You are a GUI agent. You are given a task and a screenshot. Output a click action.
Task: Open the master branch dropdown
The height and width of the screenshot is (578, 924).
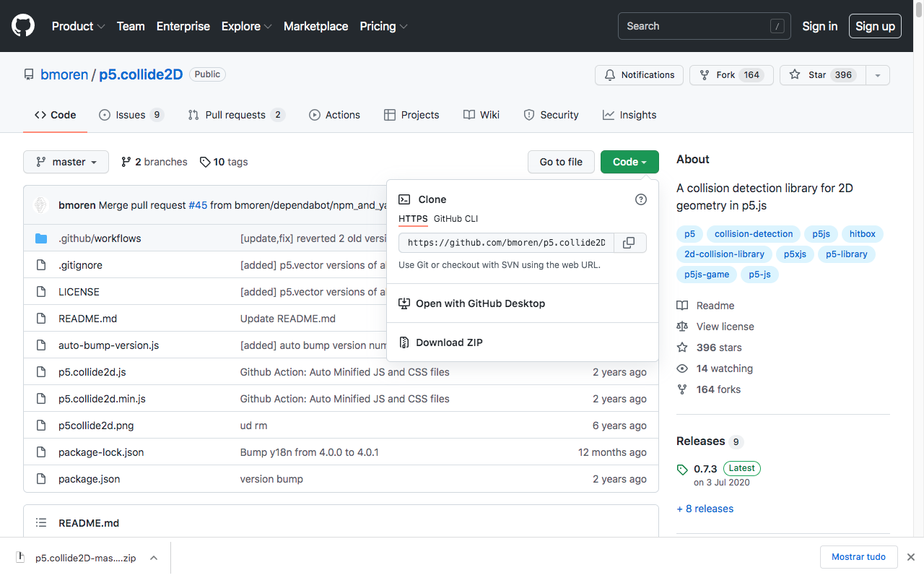[66, 162]
